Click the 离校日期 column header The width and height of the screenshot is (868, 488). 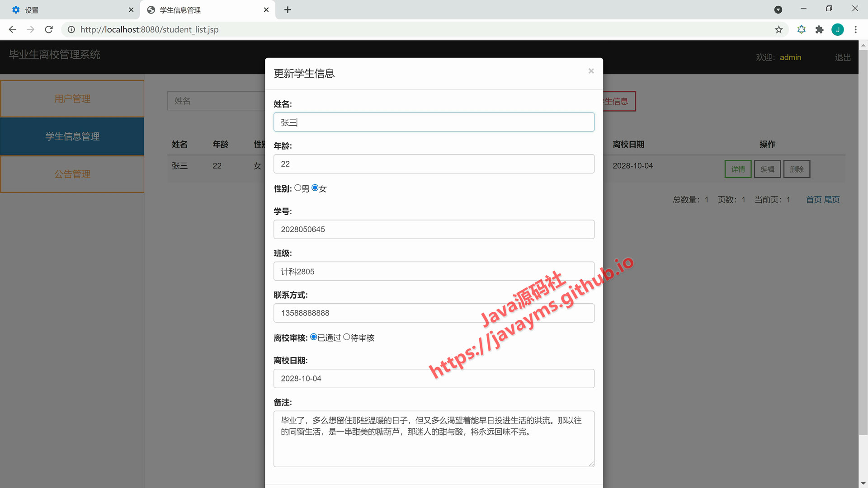click(x=628, y=144)
